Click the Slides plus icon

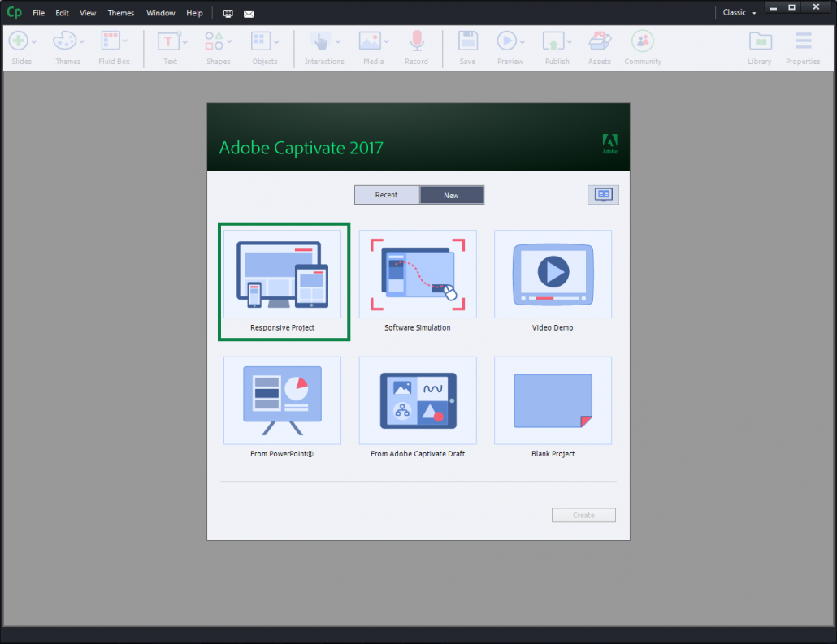click(18, 41)
